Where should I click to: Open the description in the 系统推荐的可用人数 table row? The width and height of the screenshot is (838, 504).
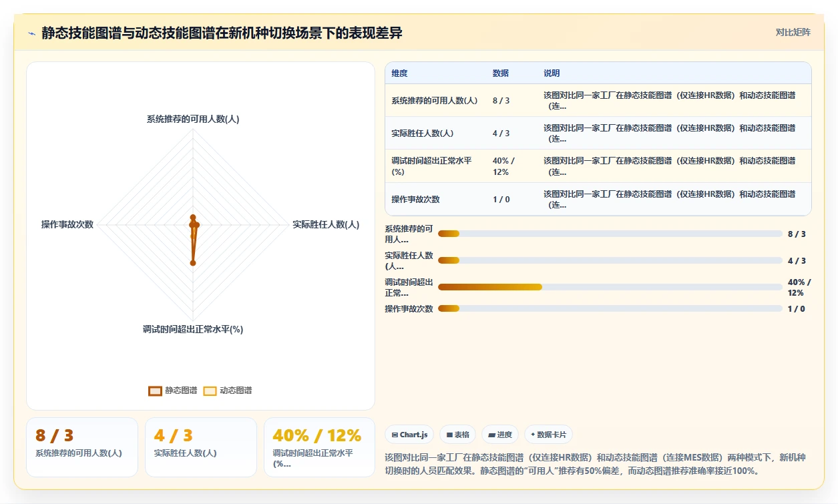(x=670, y=100)
